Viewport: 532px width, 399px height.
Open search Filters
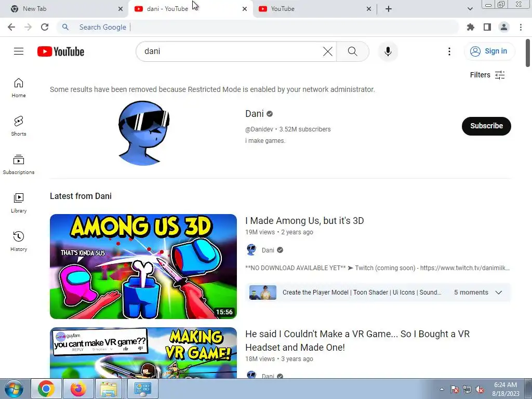click(487, 75)
